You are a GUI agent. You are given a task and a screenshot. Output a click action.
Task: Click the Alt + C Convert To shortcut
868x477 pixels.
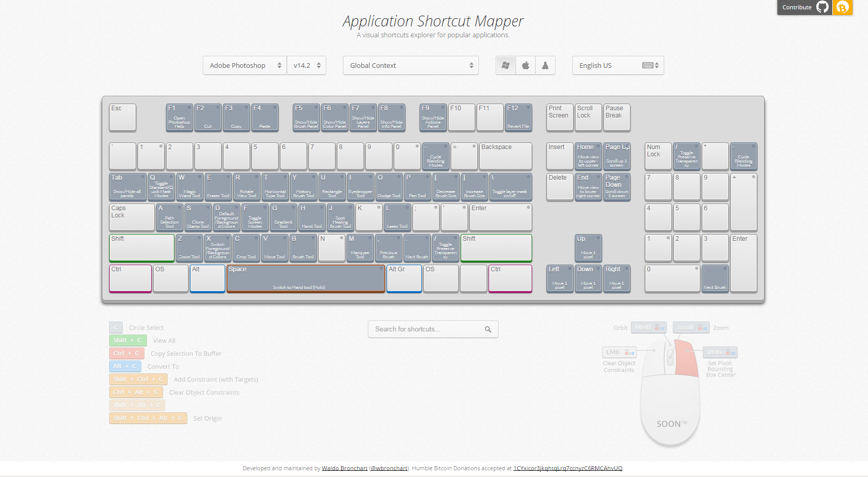pos(125,366)
